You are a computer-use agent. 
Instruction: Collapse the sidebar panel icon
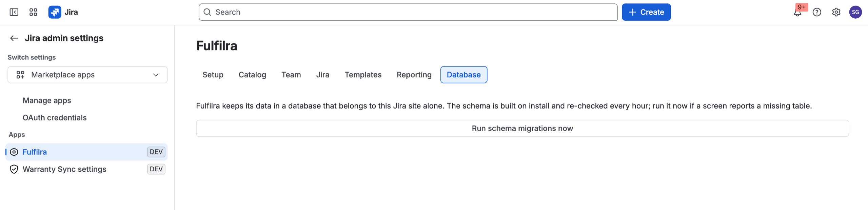tap(14, 12)
